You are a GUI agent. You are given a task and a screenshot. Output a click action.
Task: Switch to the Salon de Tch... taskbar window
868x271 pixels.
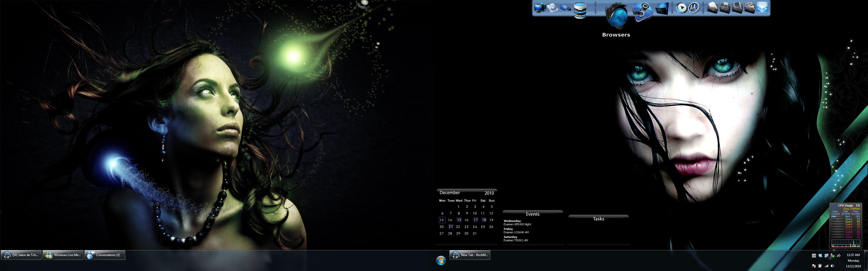[x=21, y=255]
